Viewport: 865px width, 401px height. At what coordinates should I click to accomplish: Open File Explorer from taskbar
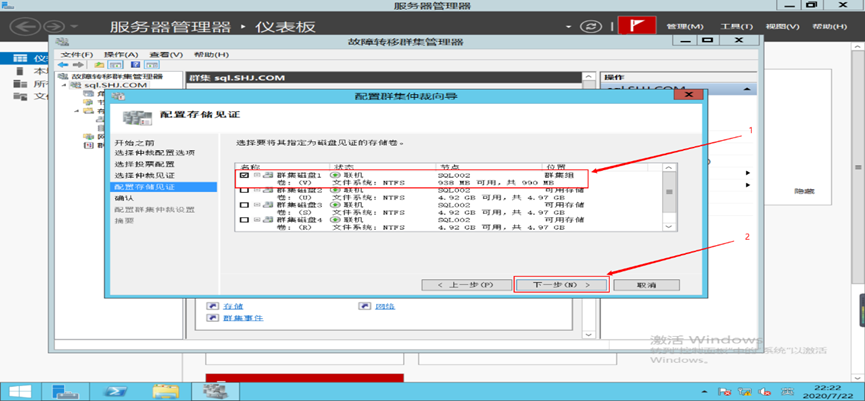click(x=166, y=391)
